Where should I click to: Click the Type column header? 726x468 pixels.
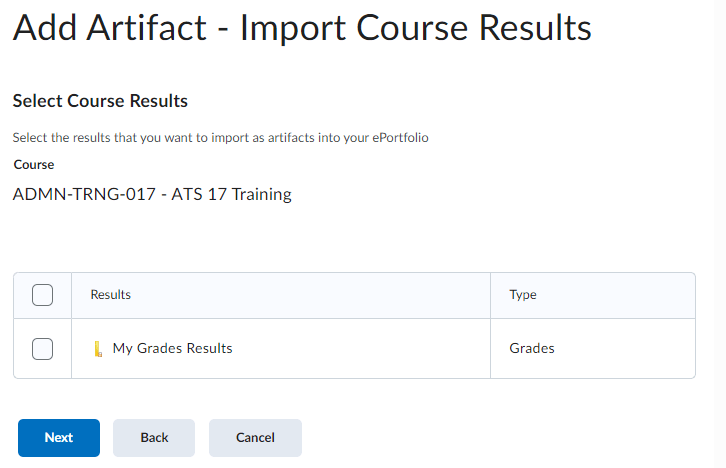(x=523, y=295)
